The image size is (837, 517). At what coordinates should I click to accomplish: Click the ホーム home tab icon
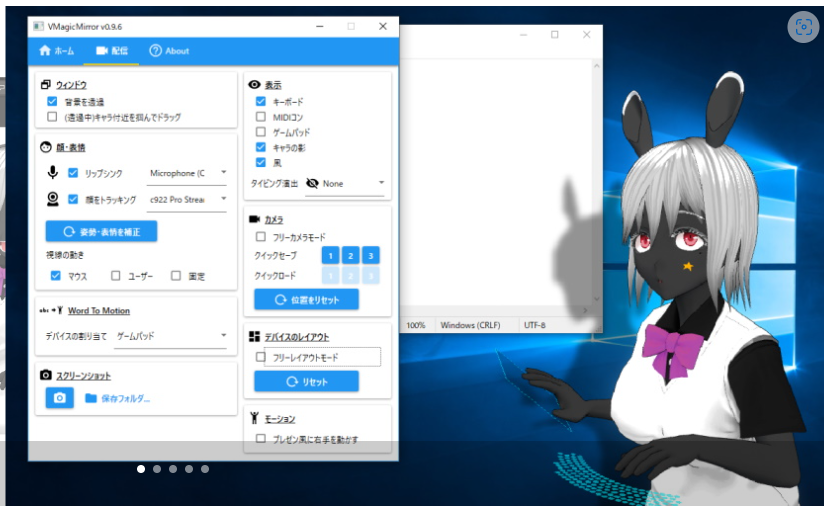tap(44, 50)
